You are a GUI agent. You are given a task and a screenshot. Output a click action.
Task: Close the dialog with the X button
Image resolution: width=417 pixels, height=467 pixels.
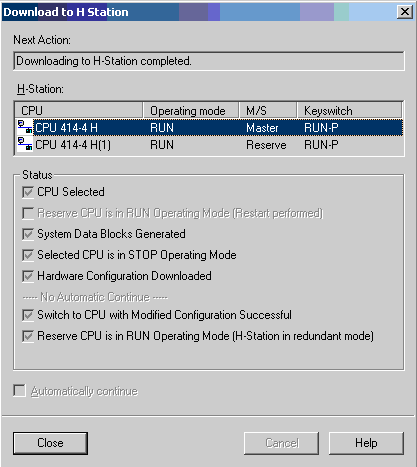click(405, 12)
